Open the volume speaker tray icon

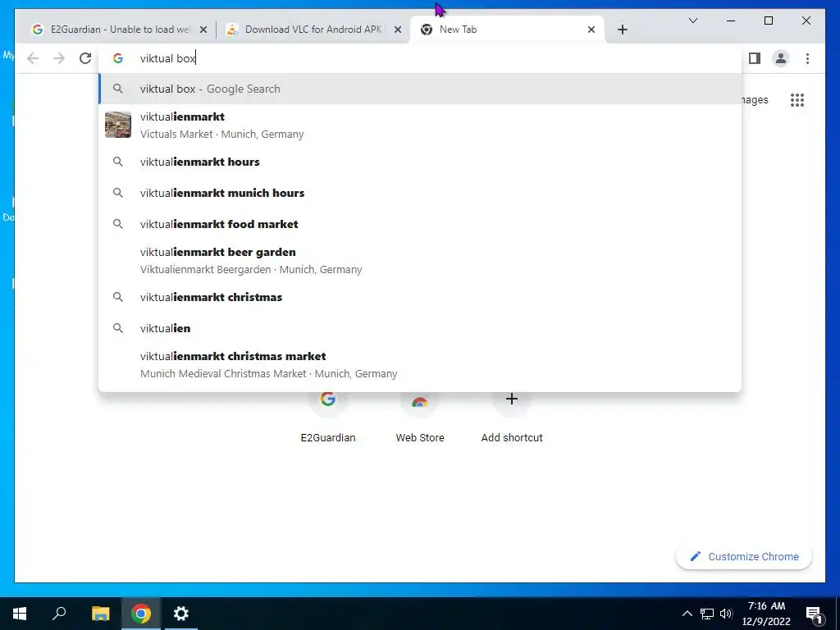click(727, 614)
